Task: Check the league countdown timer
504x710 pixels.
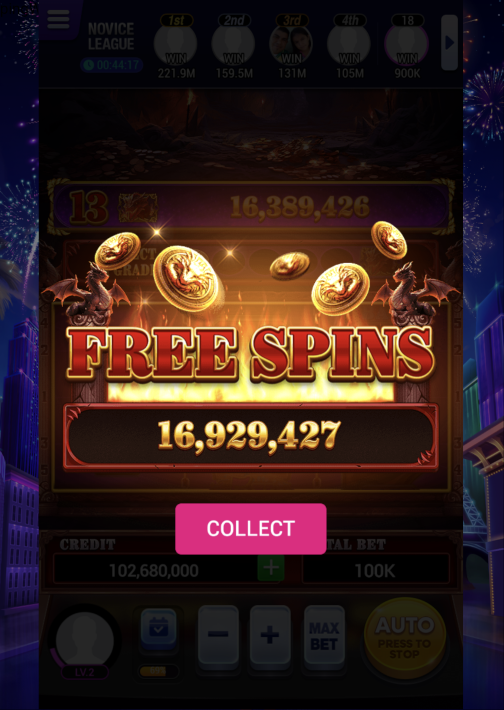Action: click(112, 65)
